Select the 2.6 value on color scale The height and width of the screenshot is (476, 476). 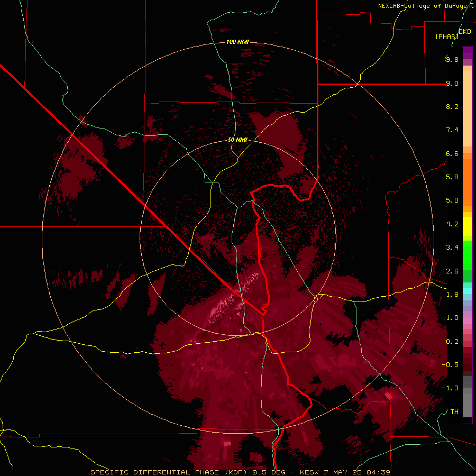pyautogui.click(x=452, y=271)
